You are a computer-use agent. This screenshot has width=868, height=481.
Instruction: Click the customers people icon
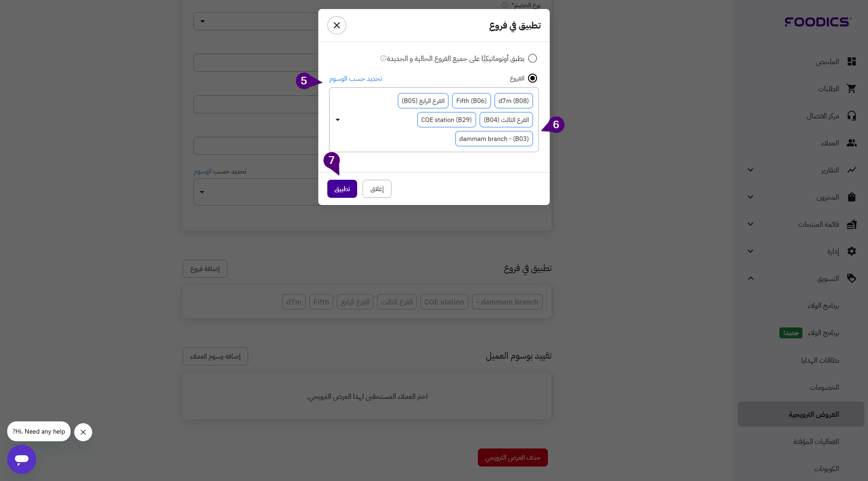(852, 143)
